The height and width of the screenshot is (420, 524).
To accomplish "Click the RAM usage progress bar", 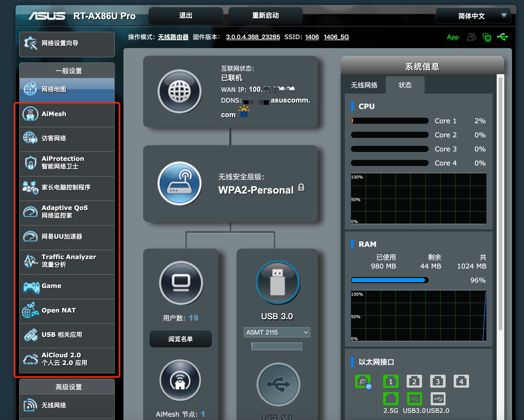I will pyautogui.click(x=390, y=280).
